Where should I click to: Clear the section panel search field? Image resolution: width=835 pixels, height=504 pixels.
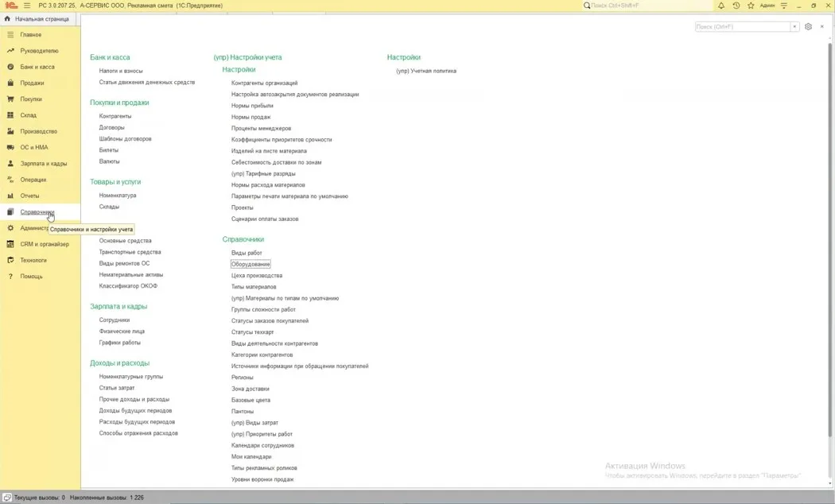(x=794, y=26)
